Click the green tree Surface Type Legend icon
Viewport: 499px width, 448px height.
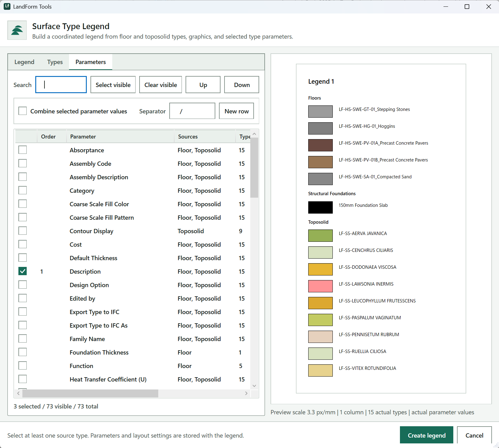[17, 30]
